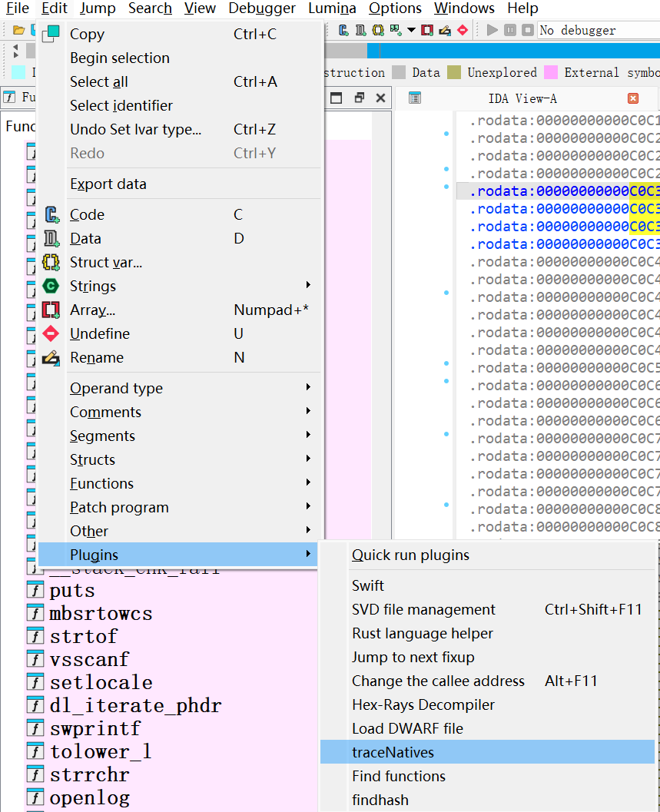
Task: Click the Open file folder toolbar icon
Action: 18,30
